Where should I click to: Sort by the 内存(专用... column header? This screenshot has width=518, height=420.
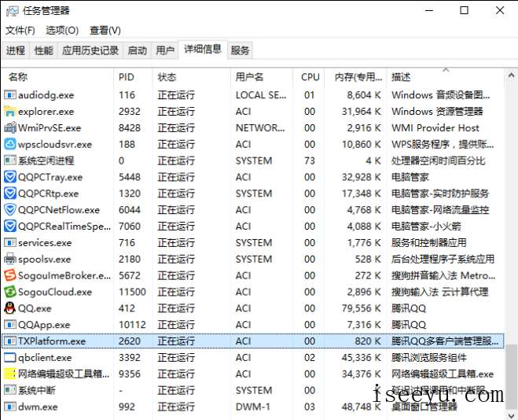[355, 77]
